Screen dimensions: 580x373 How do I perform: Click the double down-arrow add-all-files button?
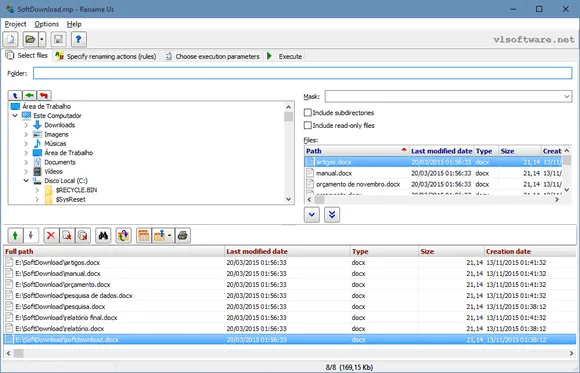(x=332, y=215)
